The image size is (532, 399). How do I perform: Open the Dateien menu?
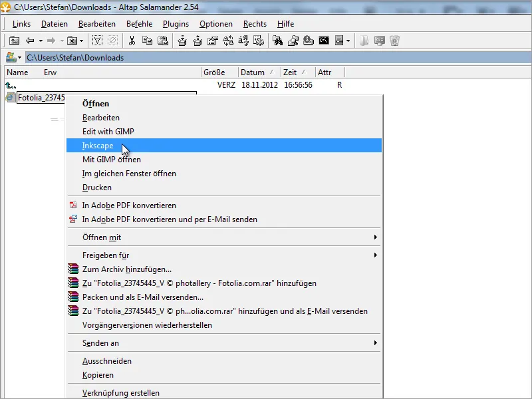pyautogui.click(x=55, y=24)
